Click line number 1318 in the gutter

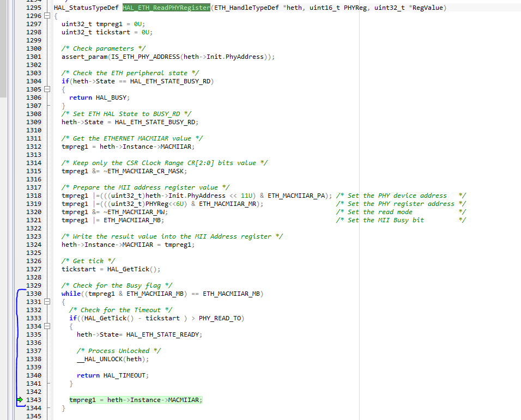point(34,196)
